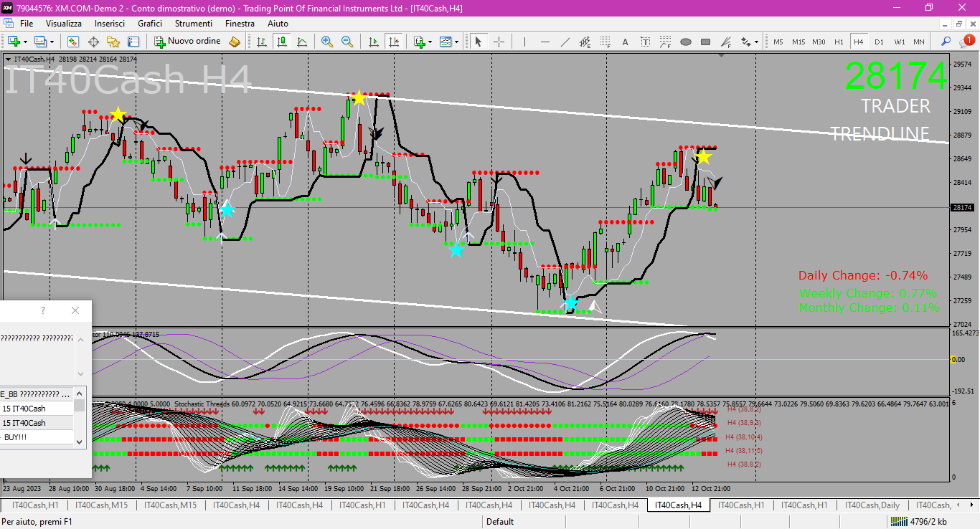Screen dimensions: 980x529
Task: Open the arrows objects tool
Action: [x=745, y=42]
